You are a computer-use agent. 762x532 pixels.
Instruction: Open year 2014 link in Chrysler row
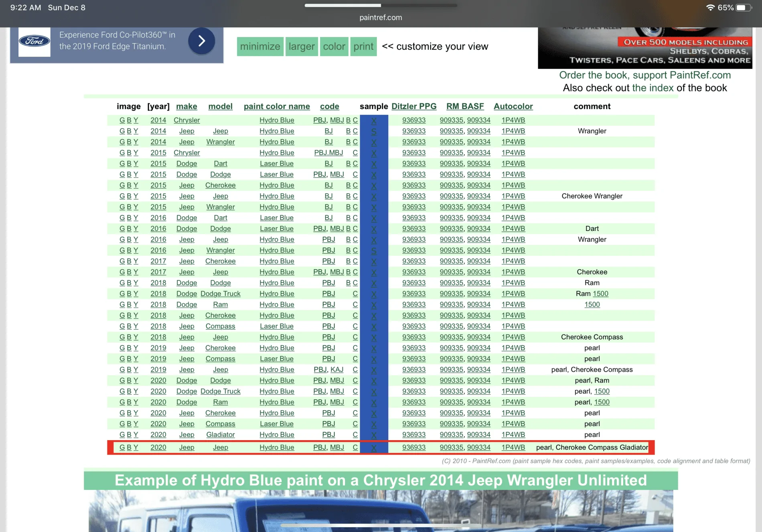tap(158, 120)
